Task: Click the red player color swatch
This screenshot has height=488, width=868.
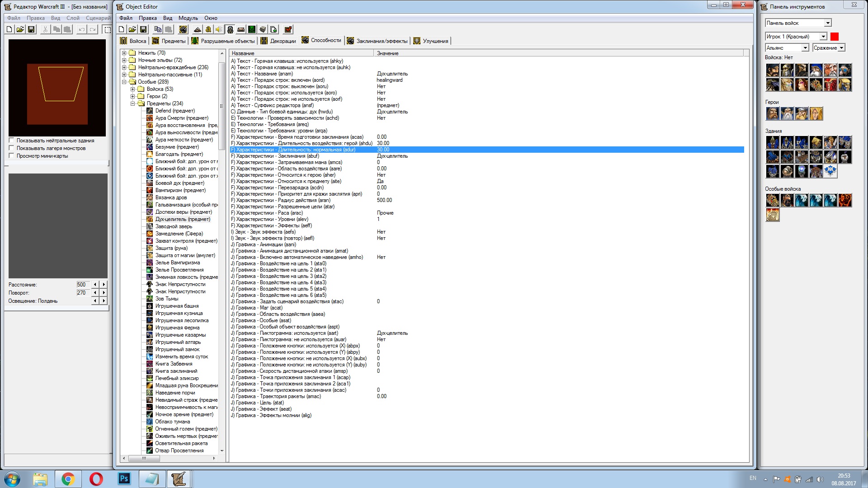Action: click(835, 37)
